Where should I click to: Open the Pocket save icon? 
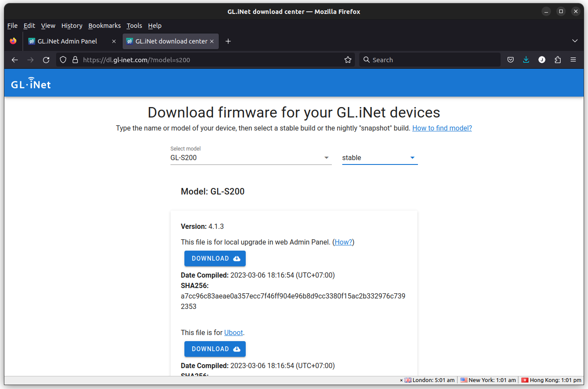(x=511, y=60)
